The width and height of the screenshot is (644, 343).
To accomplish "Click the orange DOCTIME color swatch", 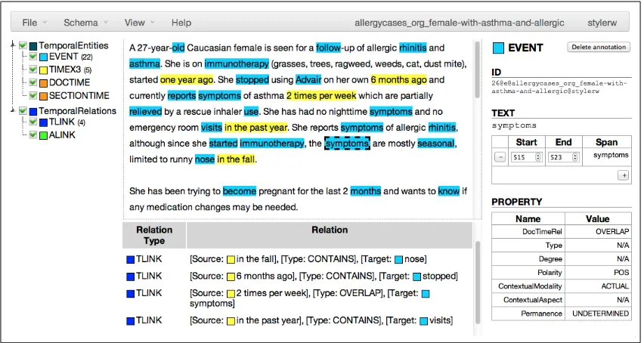I will (x=43, y=83).
